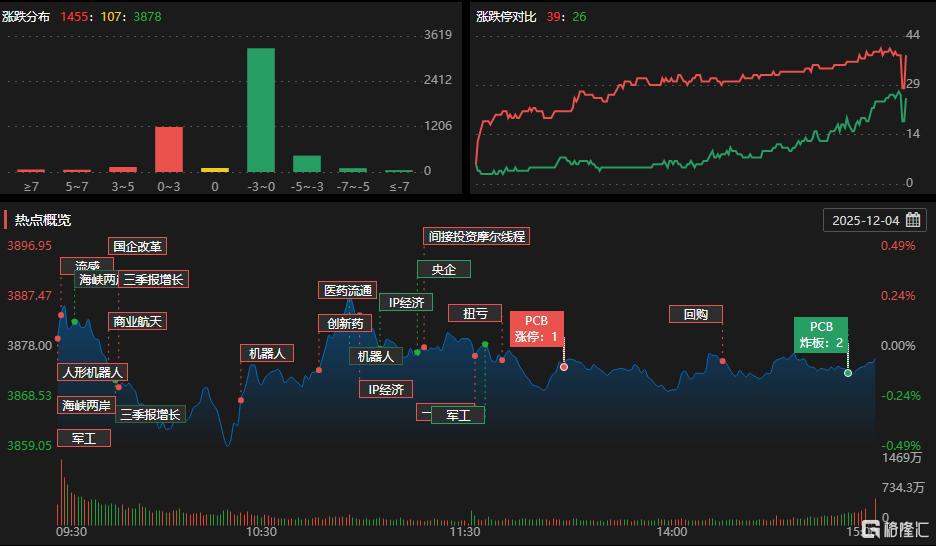
Task: Select the 2025-12-04 date field
Action: pos(866,220)
